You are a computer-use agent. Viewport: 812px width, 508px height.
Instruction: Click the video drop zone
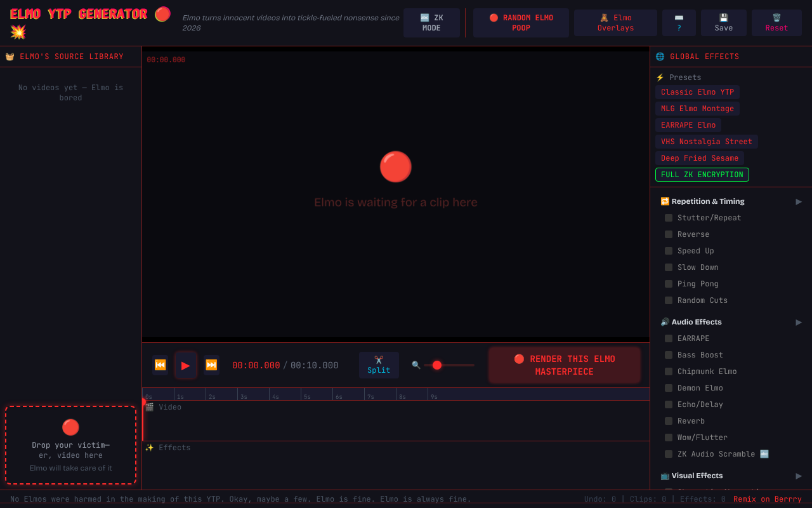(x=70, y=445)
